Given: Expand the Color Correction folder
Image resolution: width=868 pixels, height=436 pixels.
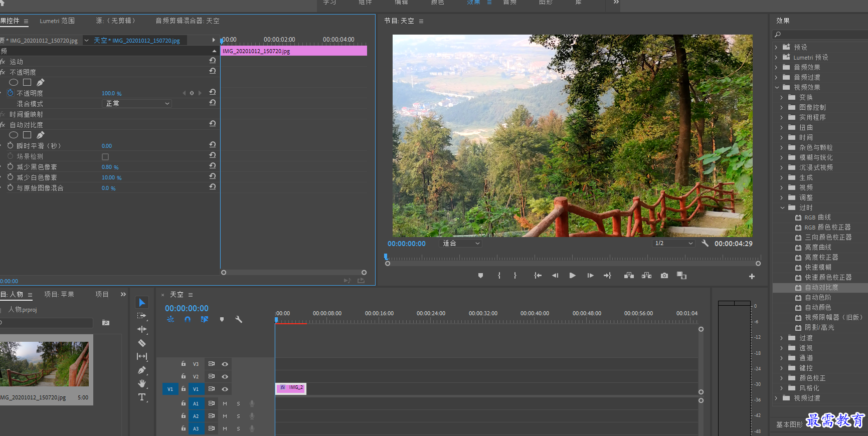Looking at the screenshot, I should [782, 378].
